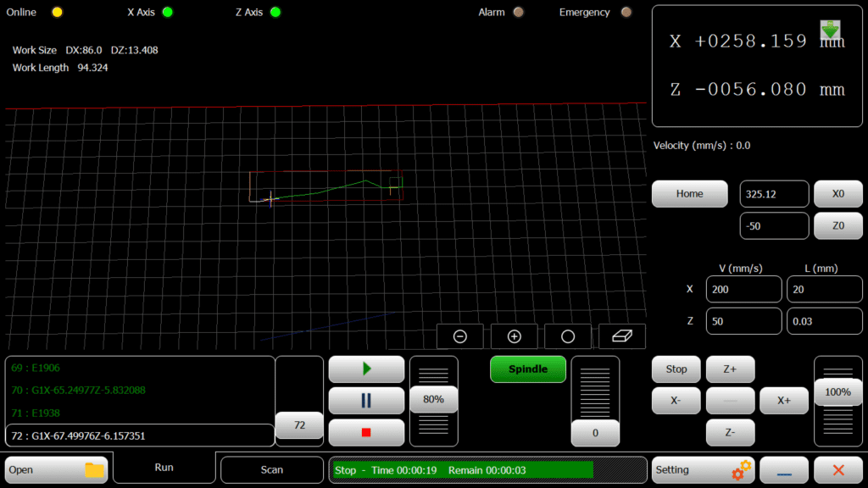Screen dimensions: 868x488
Task: Edit Z length field showing 0.03
Action: click(824, 321)
